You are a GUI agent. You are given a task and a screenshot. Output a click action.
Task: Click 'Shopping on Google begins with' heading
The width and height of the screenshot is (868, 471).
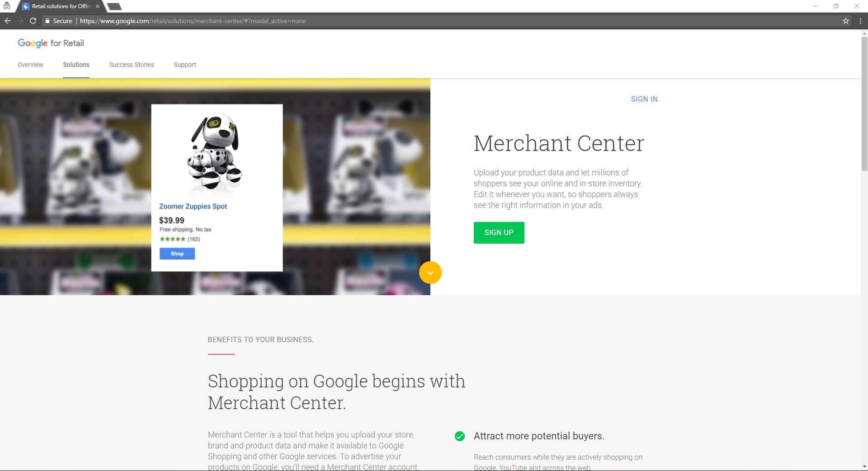(336, 381)
